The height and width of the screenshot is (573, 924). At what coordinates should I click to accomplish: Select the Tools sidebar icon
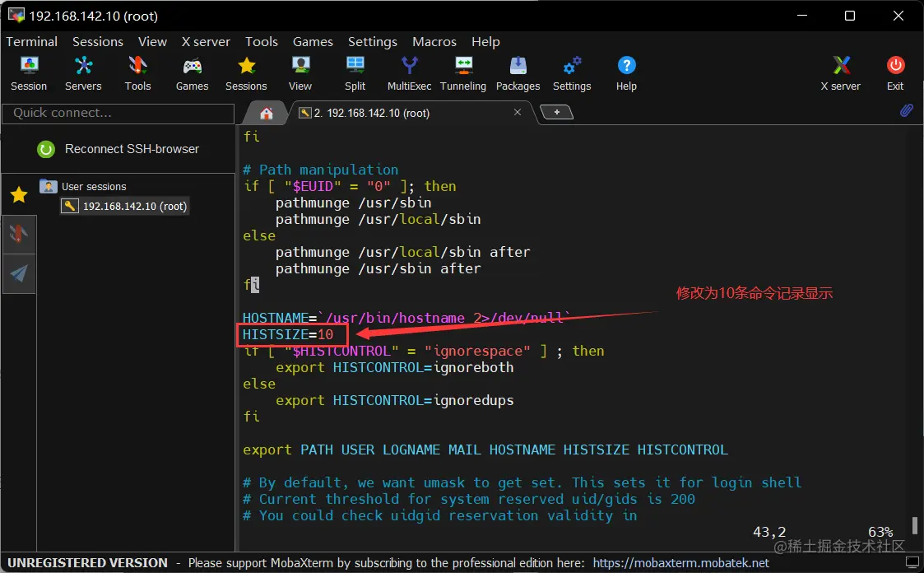19,234
